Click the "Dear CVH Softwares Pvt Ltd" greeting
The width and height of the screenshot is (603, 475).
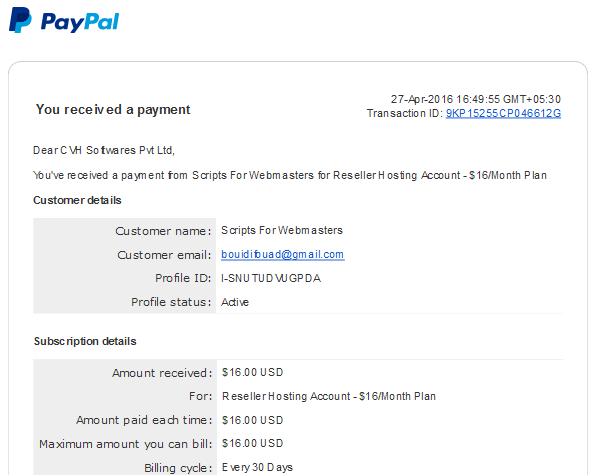104,150
